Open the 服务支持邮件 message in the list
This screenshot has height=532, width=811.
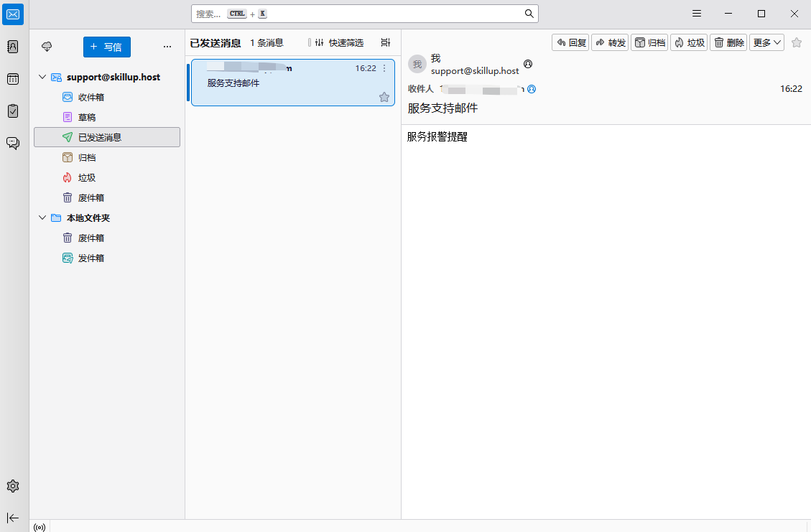(293, 83)
